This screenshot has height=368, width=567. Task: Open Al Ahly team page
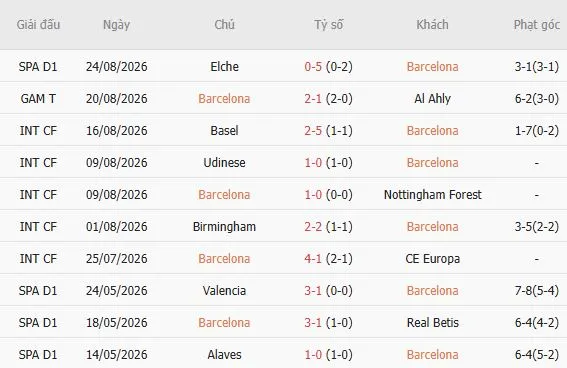[x=432, y=99]
